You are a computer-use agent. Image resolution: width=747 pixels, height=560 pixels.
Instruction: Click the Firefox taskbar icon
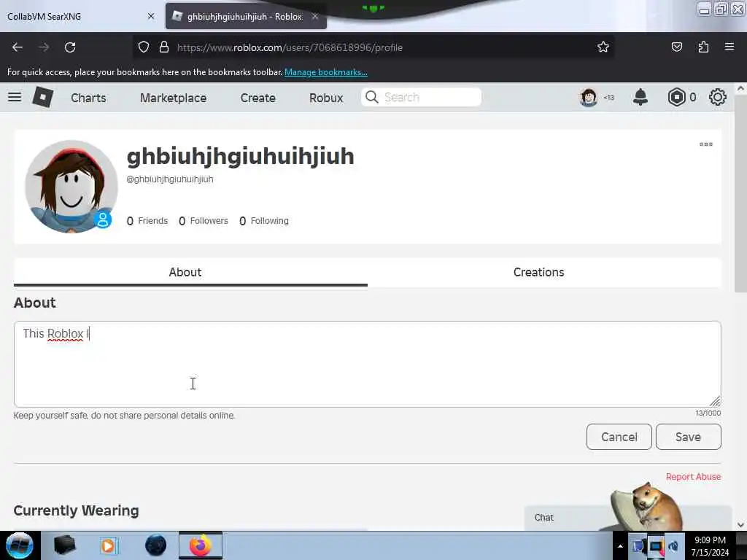tap(201, 545)
